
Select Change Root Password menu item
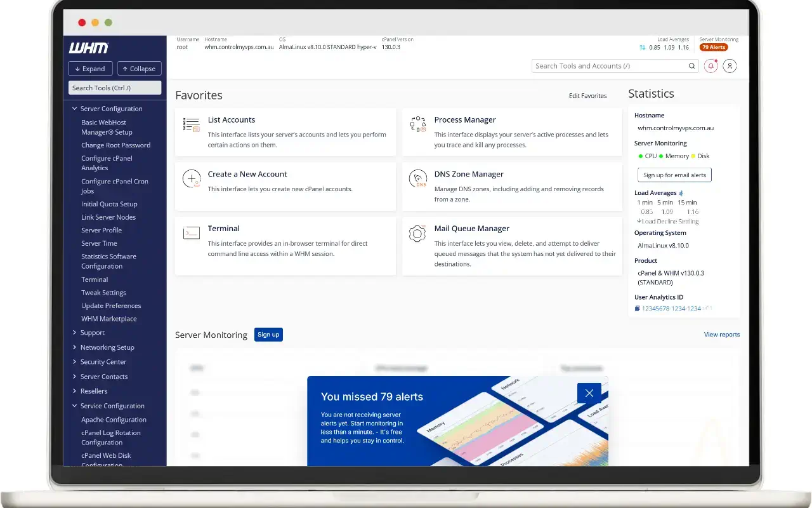115,145
